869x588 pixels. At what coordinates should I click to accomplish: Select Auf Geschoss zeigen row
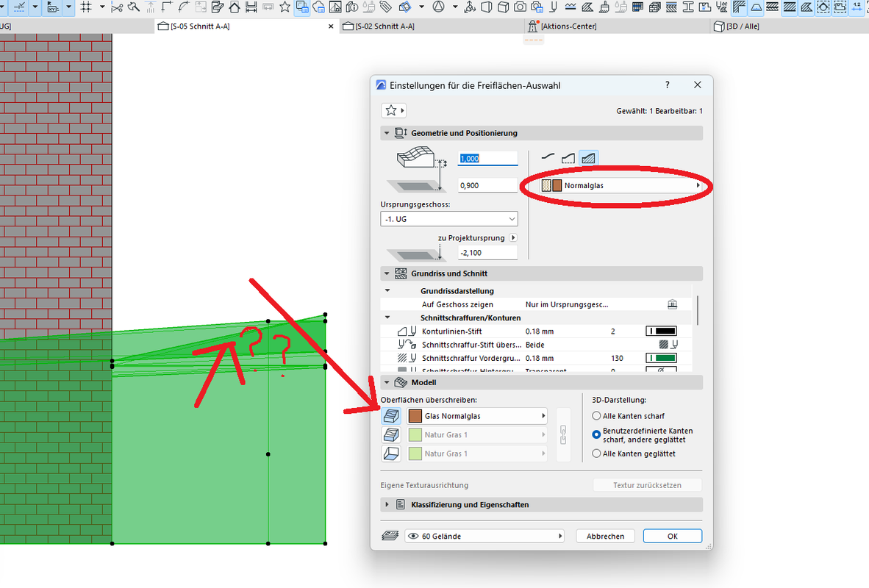coord(536,304)
